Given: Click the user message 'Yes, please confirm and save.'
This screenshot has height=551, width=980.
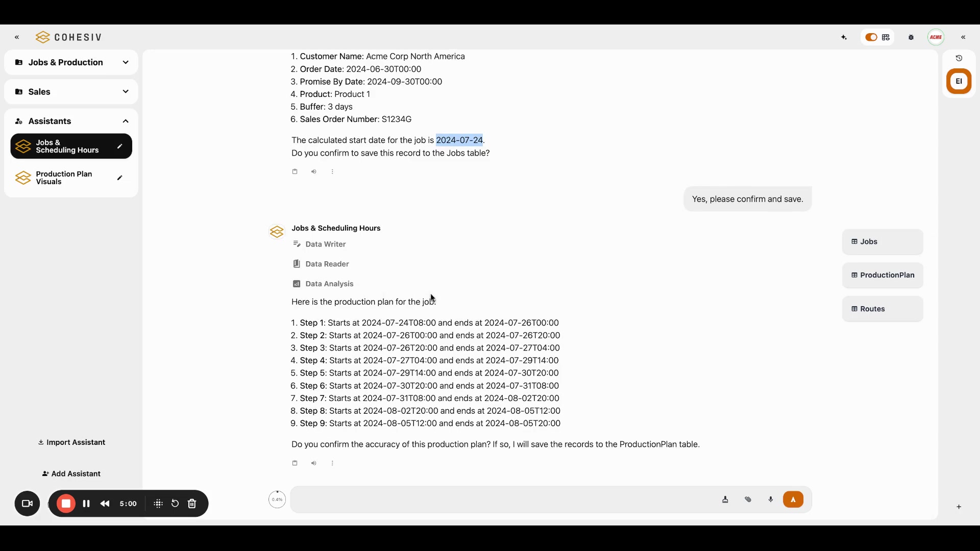Looking at the screenshot, I should click(x=748, y=199).
